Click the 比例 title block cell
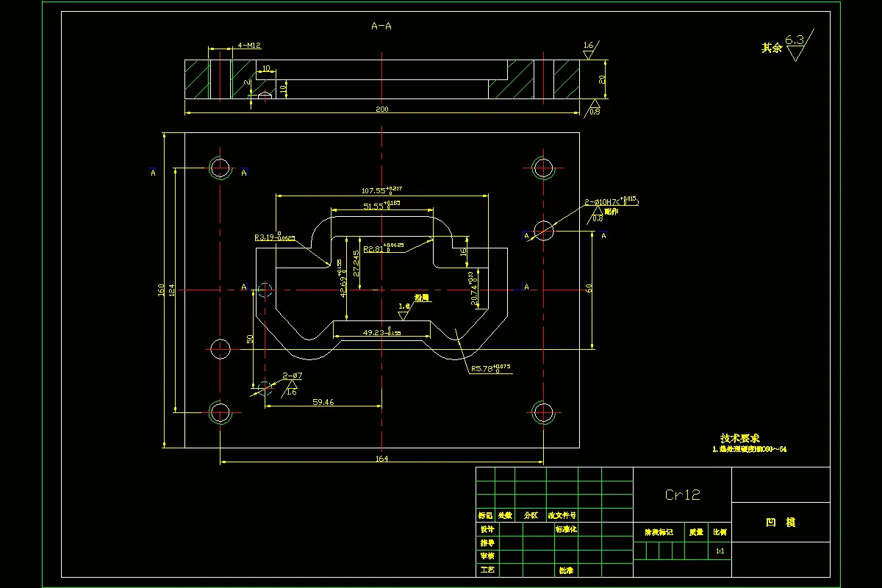Image resolution: width=882 pixels, height=588 pixels. pos(720,532)
